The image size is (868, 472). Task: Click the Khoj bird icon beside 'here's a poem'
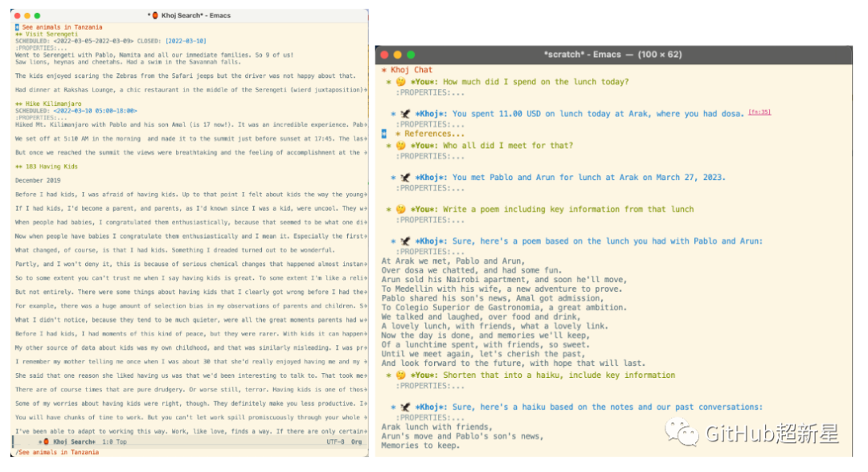tap(405, 241)
